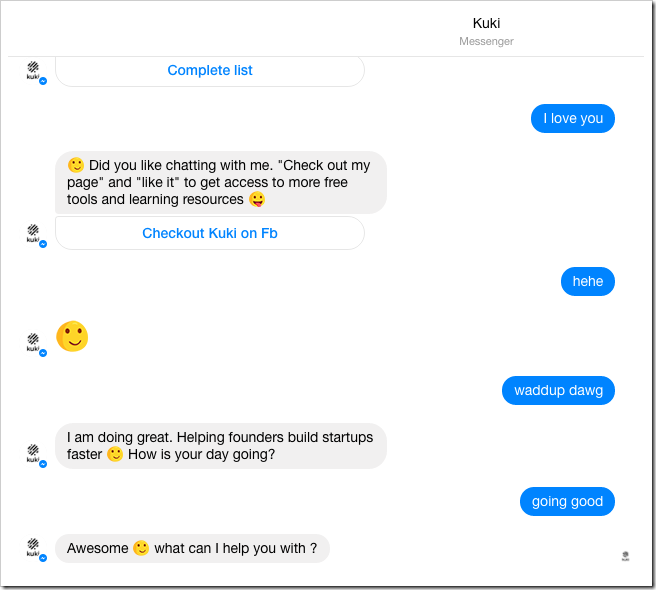The width and height of the screenshot is (656, 590).
Task: Click the "going good" sent bubble
Action: (567, 501)
